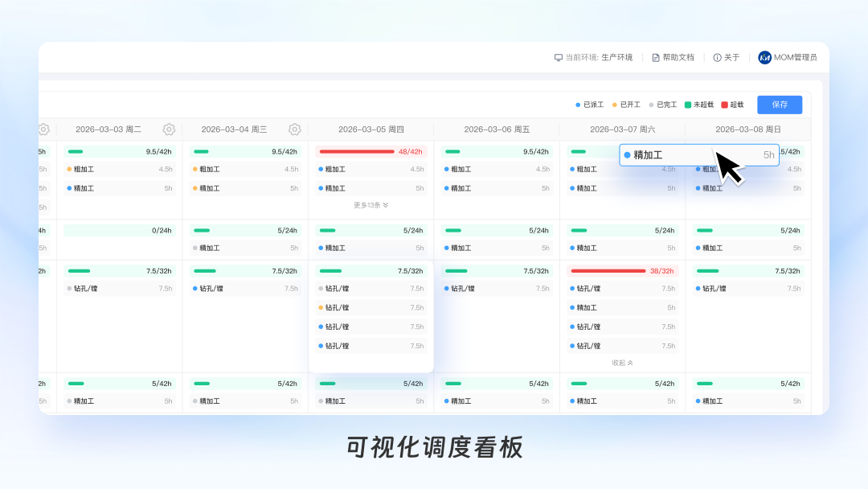
Task: Click the red 超载 legend square
Action: pos(725,105)
